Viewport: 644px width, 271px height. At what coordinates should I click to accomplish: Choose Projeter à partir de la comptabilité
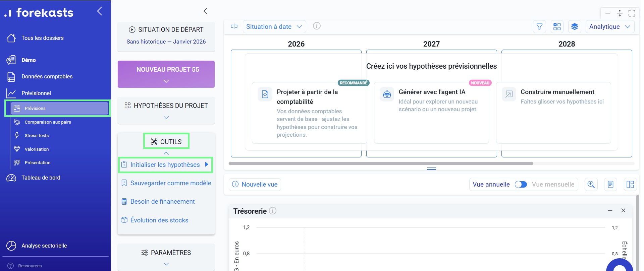309,113
